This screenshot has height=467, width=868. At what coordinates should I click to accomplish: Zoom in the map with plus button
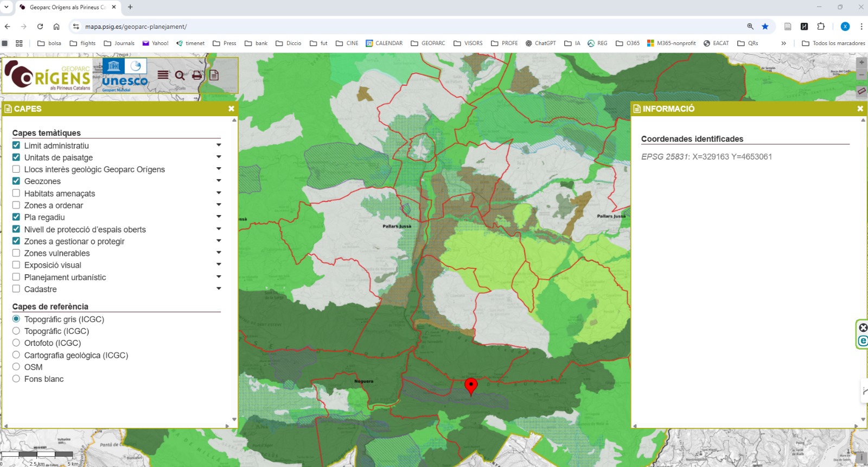[x=861, y=62]
